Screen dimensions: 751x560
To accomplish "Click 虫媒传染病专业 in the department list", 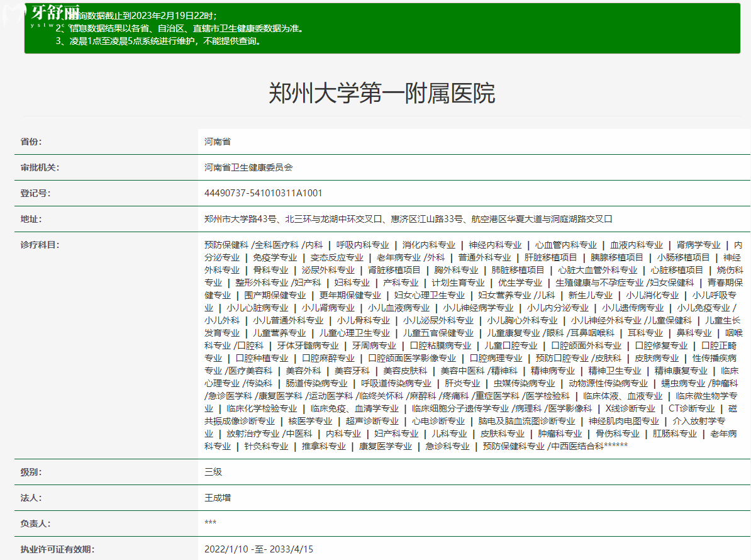I will pos(524,384).
